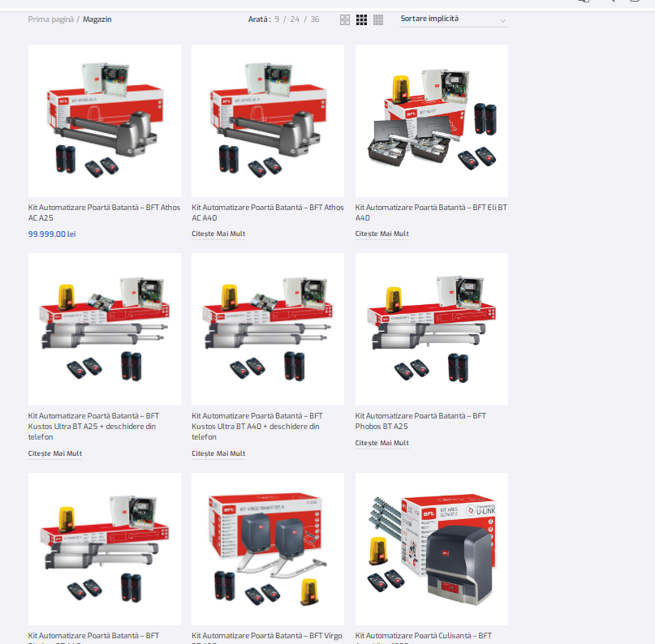Click Citește Mai Mult for Kustos Ultra A25
The image size is (655, 644).
click(x=55, y=453)
